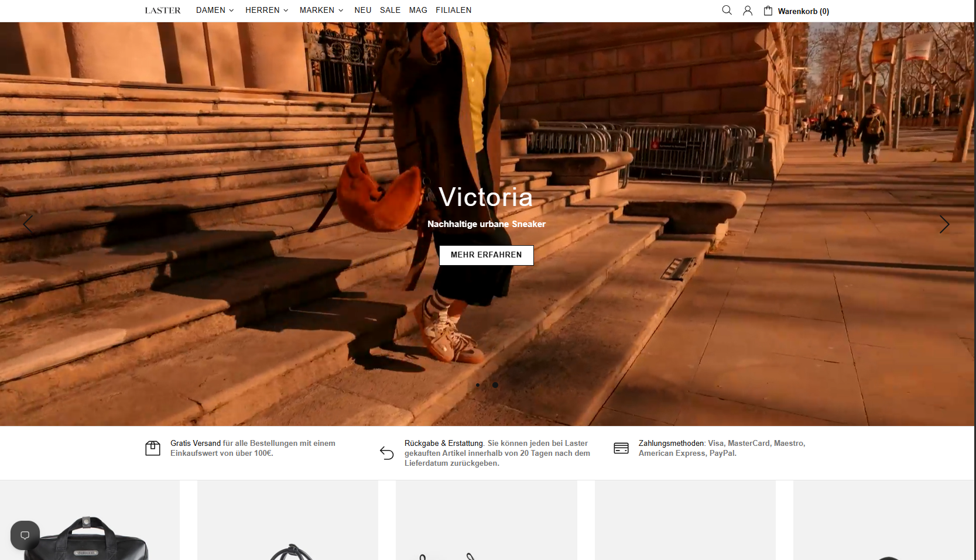Open the chat bubble widget

coord(25,535)
